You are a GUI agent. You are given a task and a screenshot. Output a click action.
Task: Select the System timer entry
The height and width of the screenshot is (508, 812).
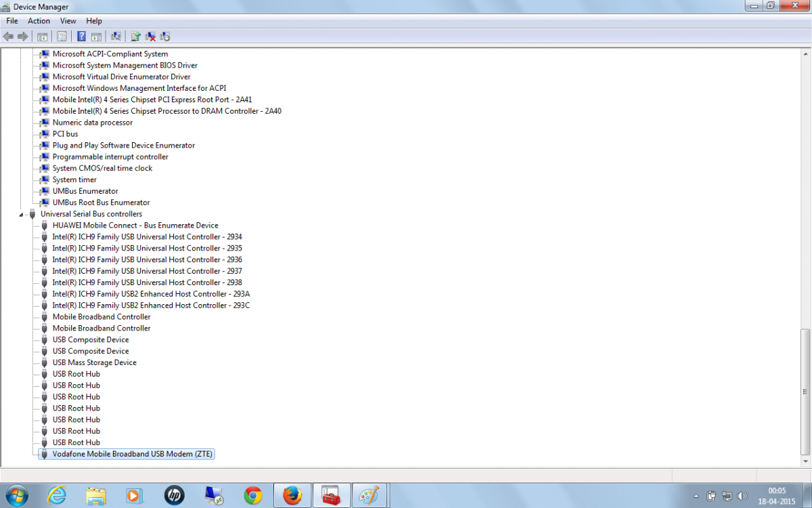(x=74, y=180)
